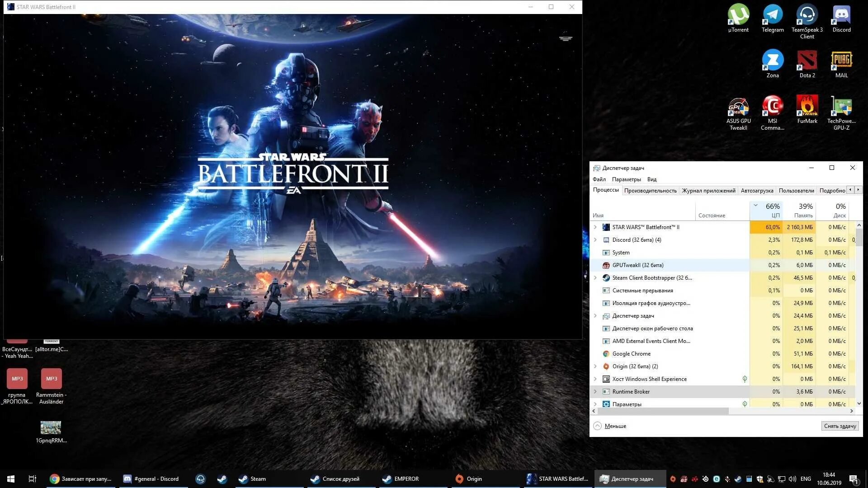Expand the Origin (32 бита) process group

[x=595, y=366]
